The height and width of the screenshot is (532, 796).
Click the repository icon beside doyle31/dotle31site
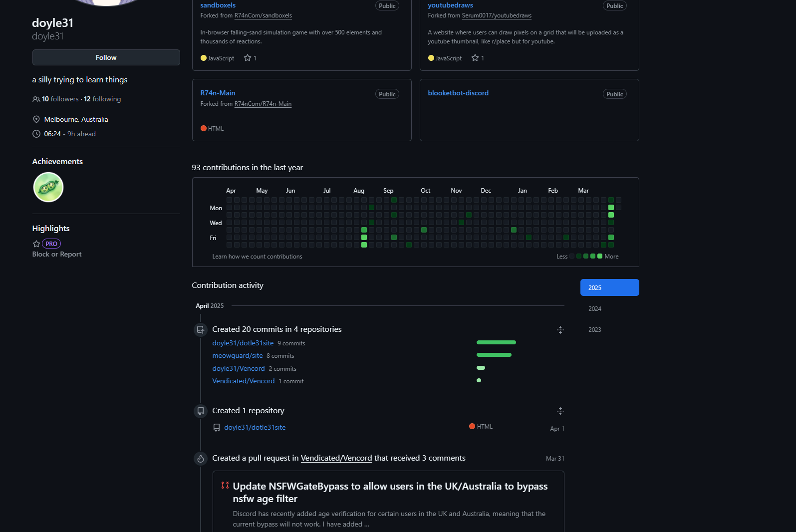pyautogui.click(x=217, y=428)
